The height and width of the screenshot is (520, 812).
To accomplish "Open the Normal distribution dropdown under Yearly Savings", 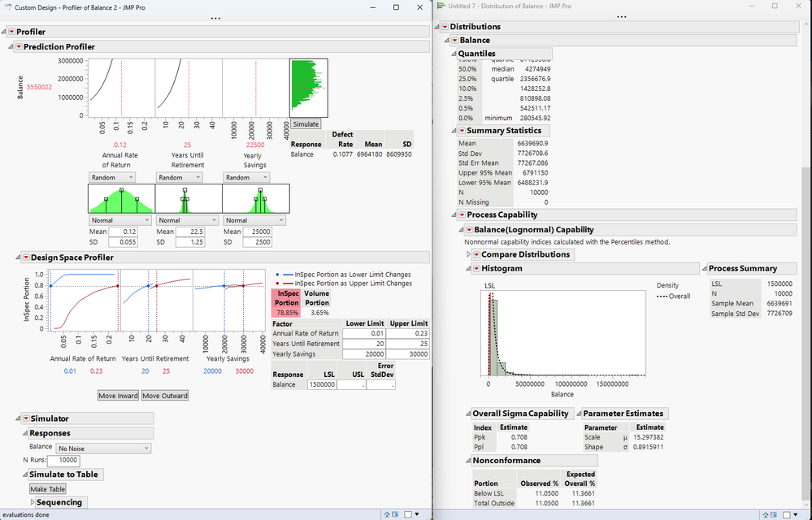I will 256,220.
